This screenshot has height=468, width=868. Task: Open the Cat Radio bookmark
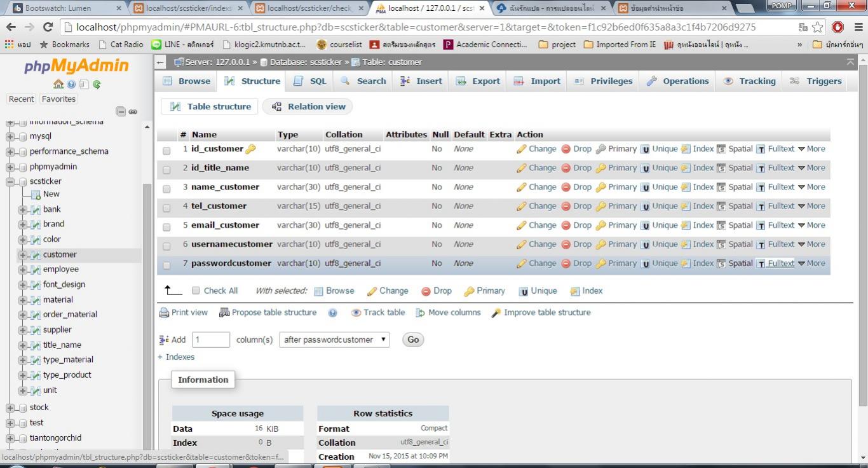[121, 45]
